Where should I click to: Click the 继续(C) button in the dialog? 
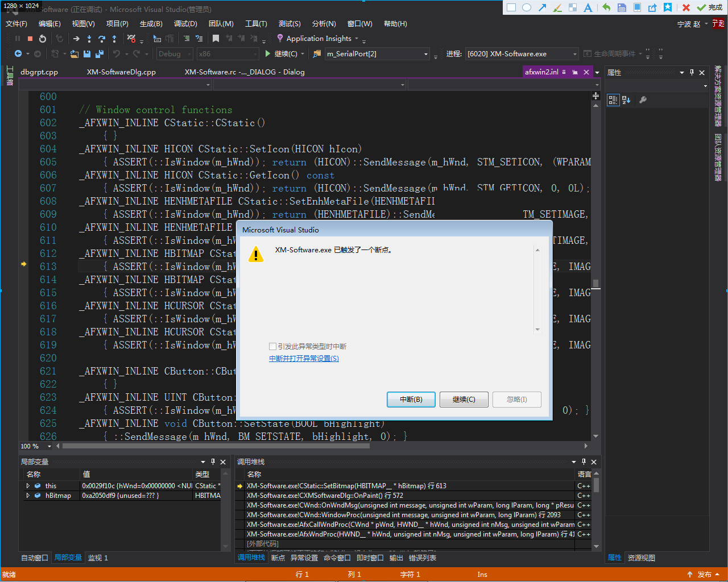464,400
